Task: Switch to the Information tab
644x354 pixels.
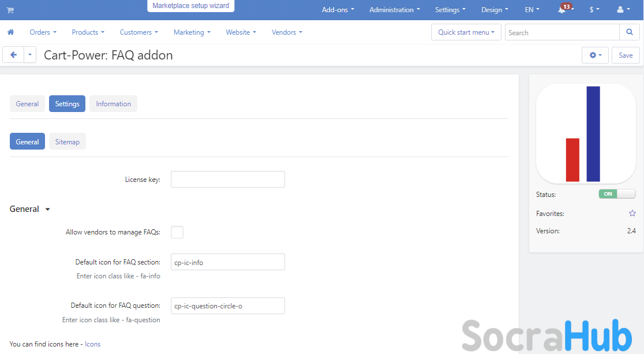Action: 113,104
